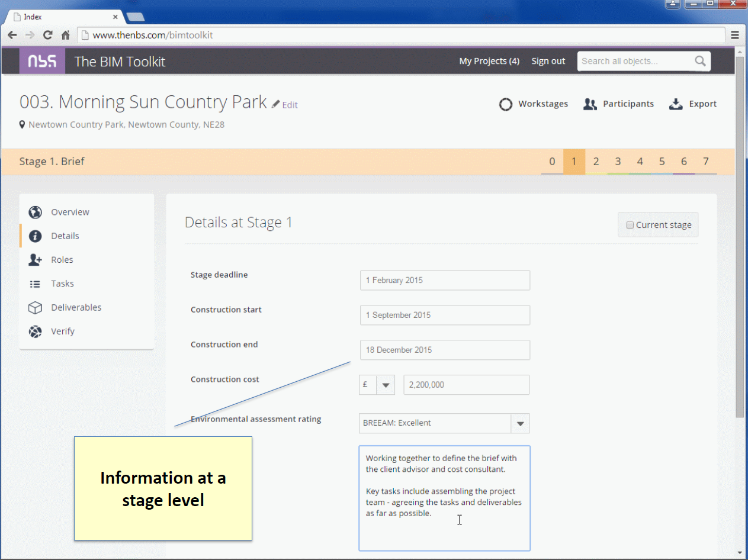
Task: Tick the Current stage checkbox
Action: coord(630,225)
